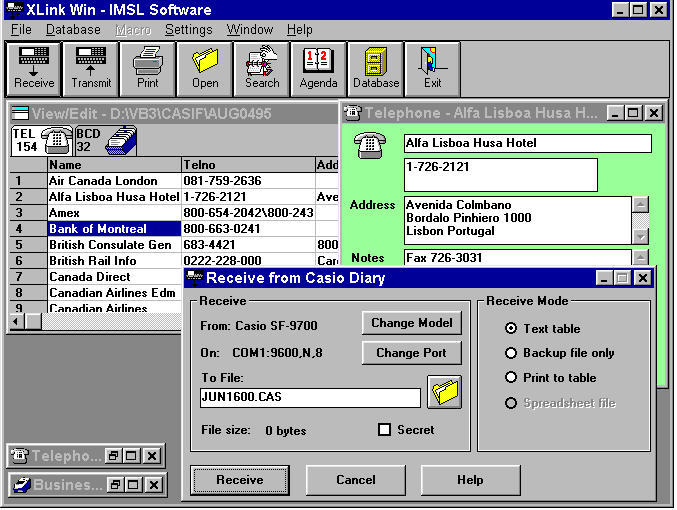
Task: Open the Database cabinet toolbar icon
Action: pos(376,68)
